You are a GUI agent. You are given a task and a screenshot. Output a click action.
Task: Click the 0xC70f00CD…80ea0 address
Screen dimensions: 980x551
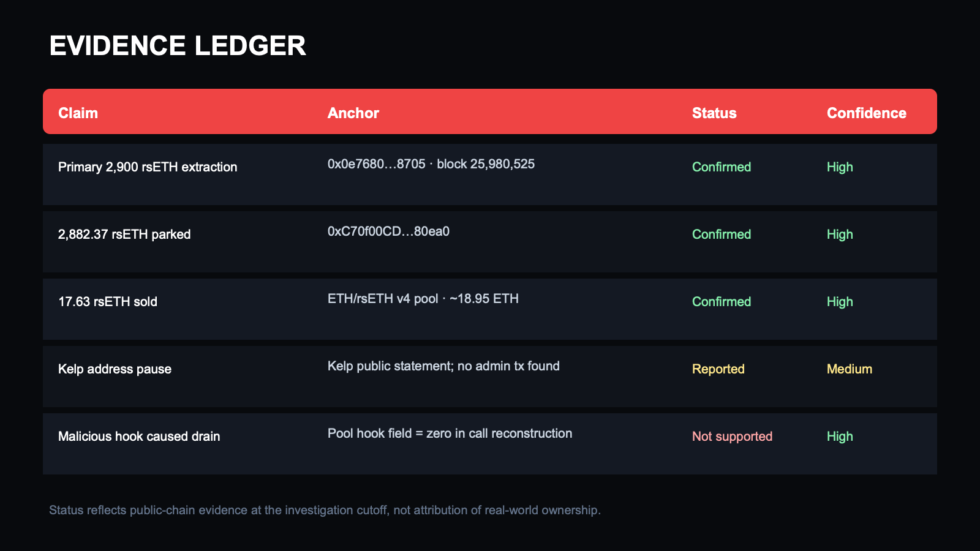point(388,231)
